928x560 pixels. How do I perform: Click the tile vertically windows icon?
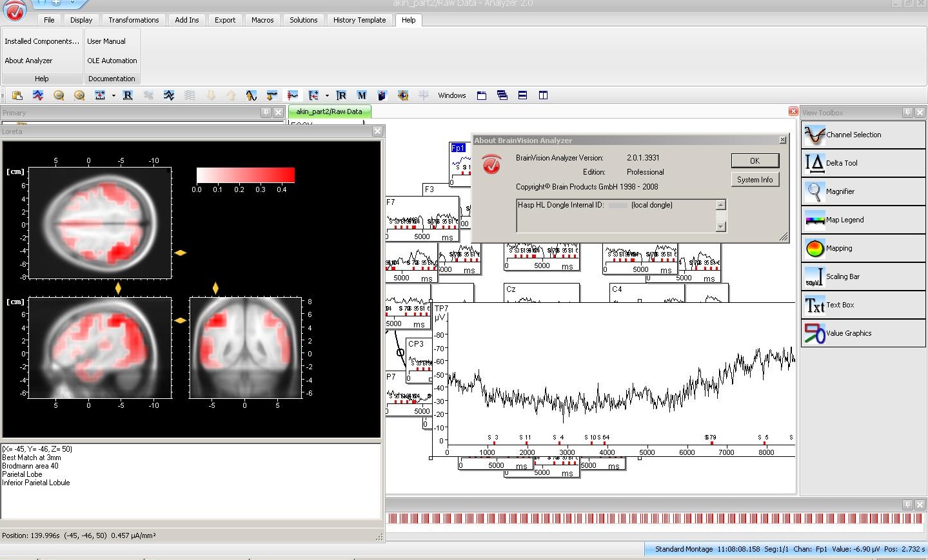pos(544,95)
